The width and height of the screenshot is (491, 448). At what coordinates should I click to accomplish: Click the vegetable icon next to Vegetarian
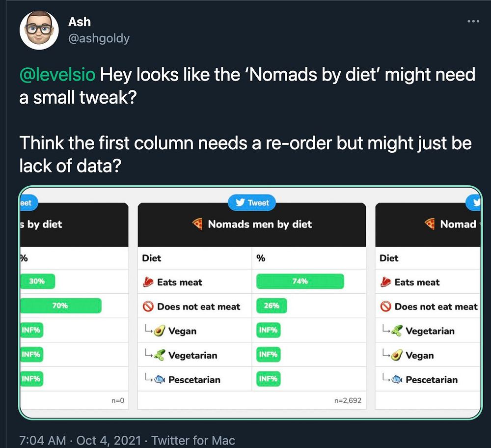(159, 355)
